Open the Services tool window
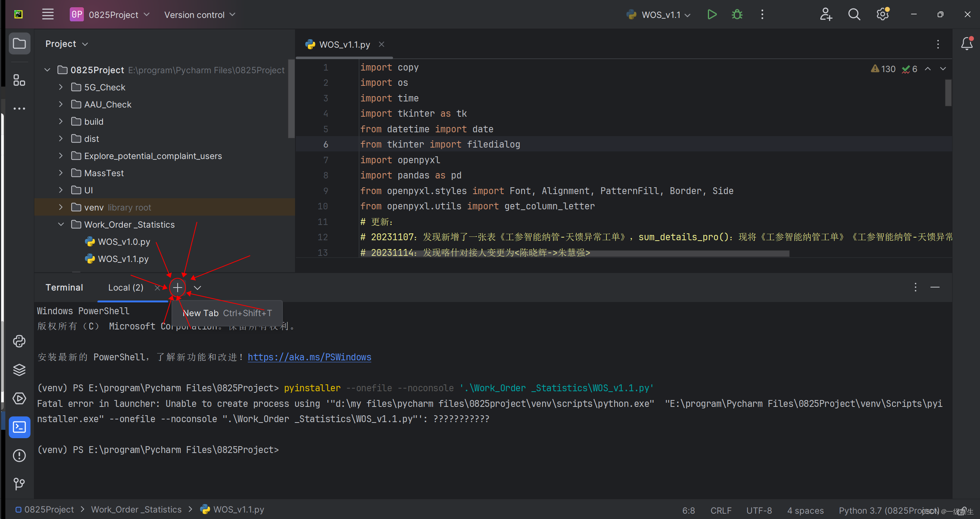Image resolution: width=980 pixels, height=519 pixels. tap(19, 398)
